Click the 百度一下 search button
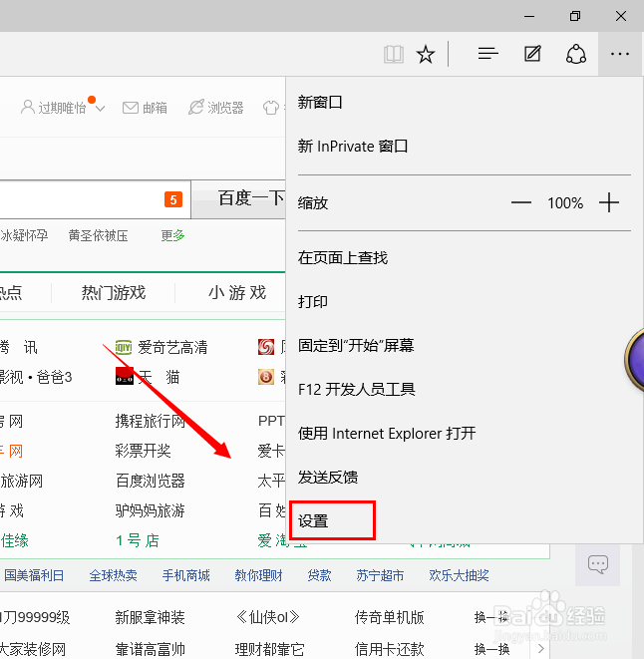The width and height of the screenshot is (644, 659). pyautogui.click(x=239, y=199)
